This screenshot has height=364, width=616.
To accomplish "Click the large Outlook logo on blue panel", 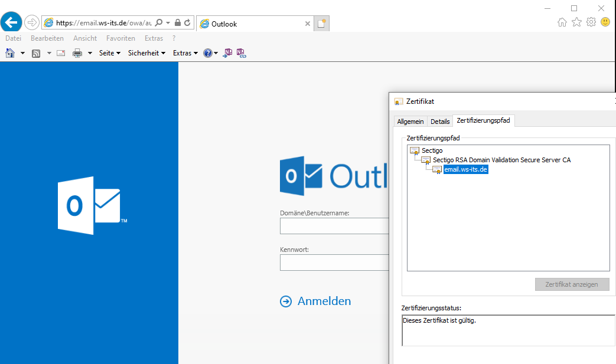I will point(92,205).
